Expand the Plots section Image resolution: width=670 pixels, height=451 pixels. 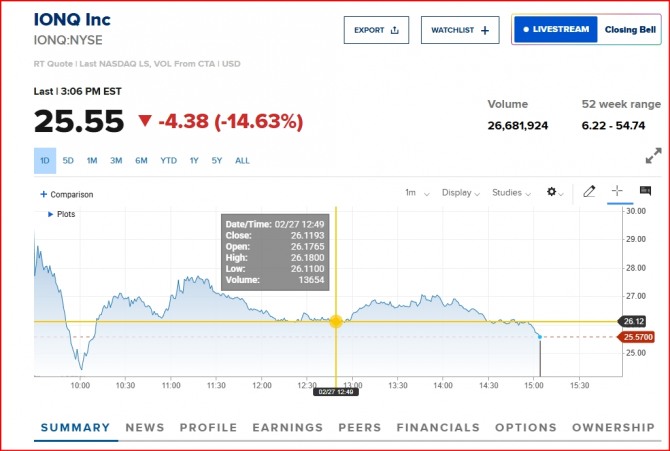[x=51, y=214]
